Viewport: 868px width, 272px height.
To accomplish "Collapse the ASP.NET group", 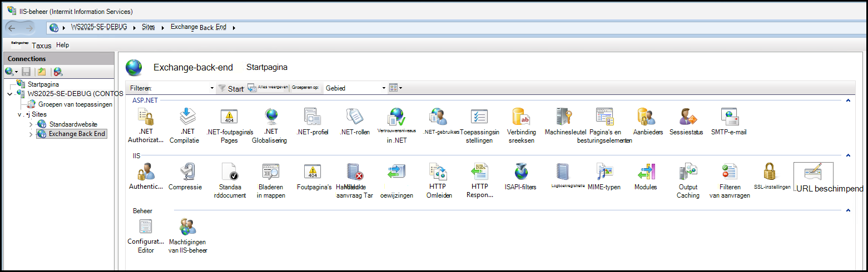I will tap(848, 100).
